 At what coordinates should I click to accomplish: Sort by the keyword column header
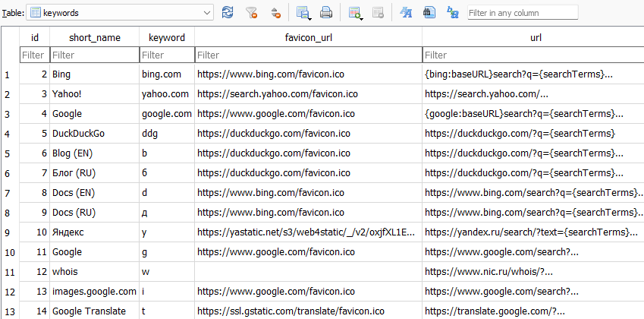tap(167, 37)
